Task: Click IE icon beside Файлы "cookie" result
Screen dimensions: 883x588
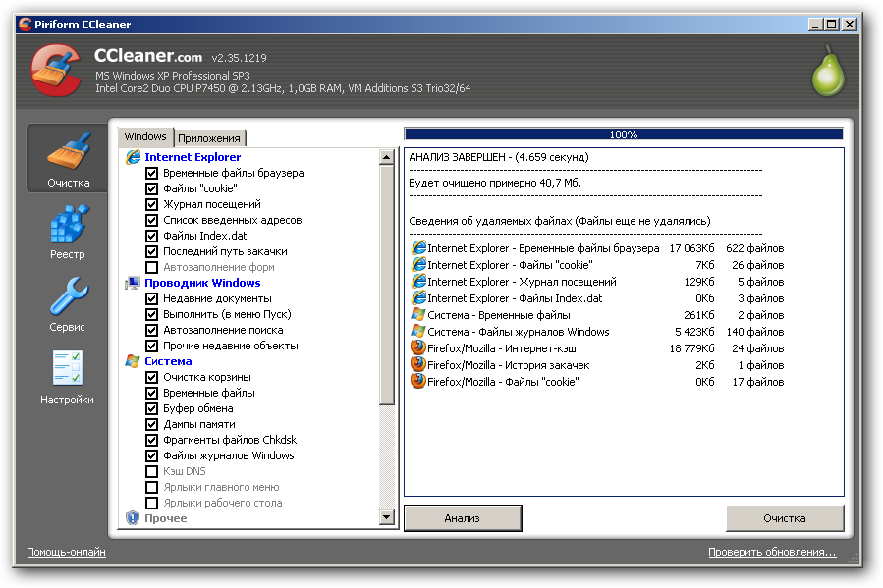Action: pos(418,265)
